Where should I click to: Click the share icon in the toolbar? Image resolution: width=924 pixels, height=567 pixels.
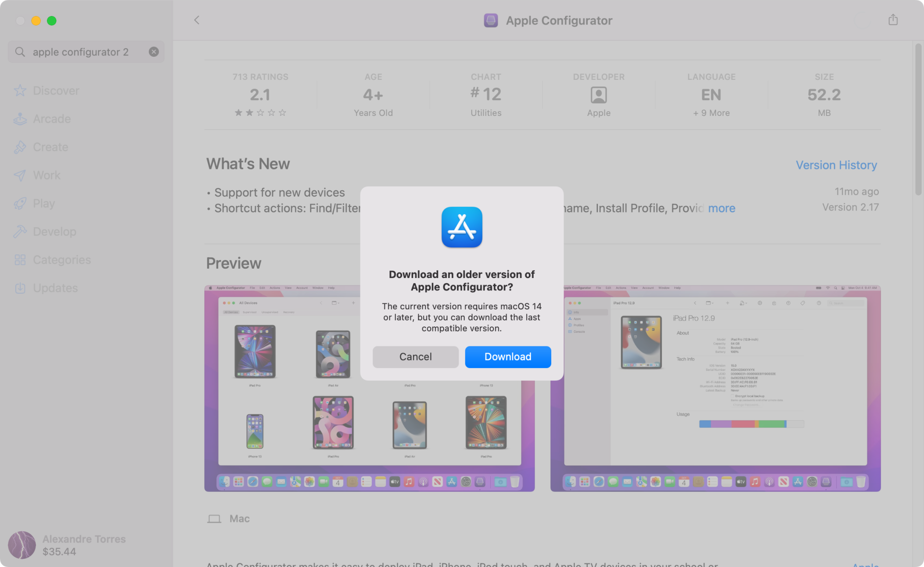click(x=893, y=20)
